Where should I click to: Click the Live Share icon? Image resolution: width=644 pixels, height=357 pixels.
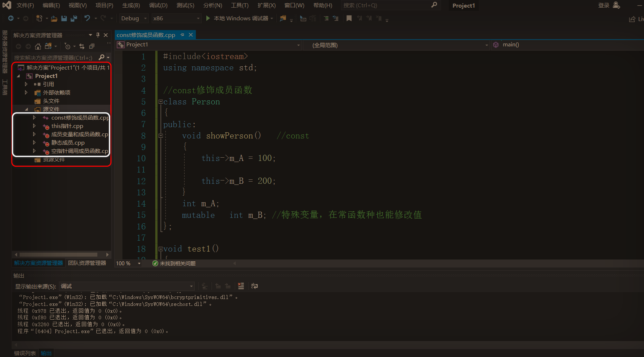632,19
